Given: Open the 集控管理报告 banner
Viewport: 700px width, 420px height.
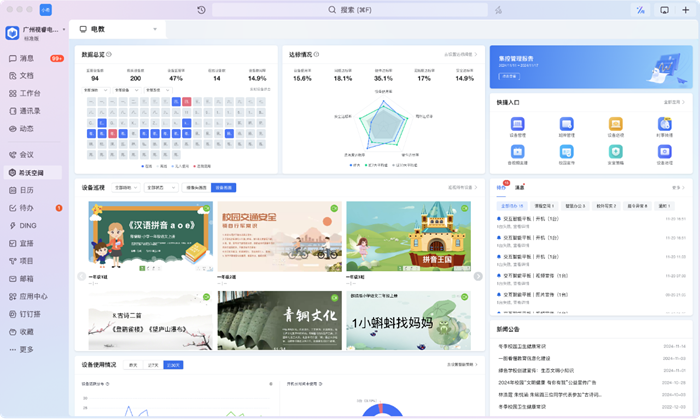Looking at the screenshot, I should coord(590,67).
